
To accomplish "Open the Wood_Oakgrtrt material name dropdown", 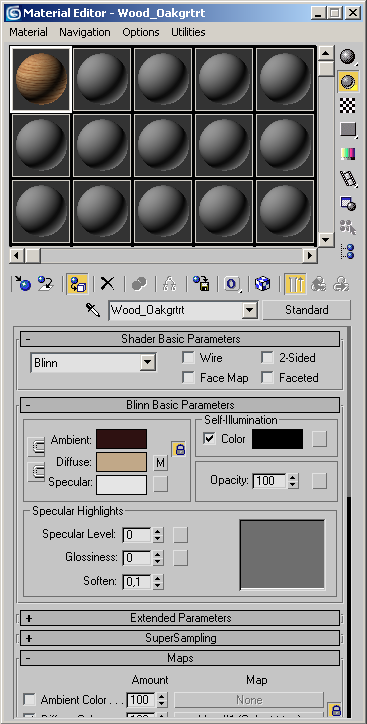I will pyautogui.click(x=249, y=310).
